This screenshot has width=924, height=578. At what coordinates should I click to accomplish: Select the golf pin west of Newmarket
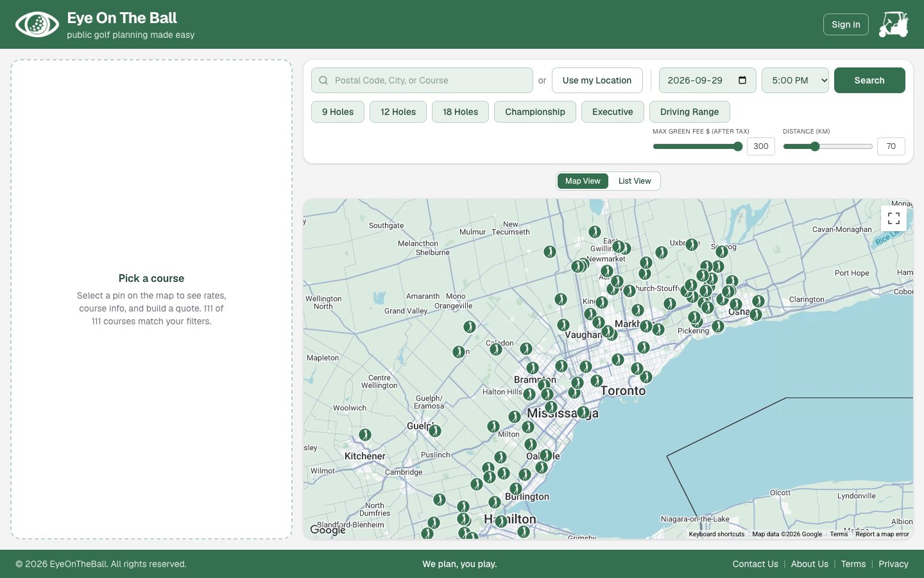(x=550, y=252)
